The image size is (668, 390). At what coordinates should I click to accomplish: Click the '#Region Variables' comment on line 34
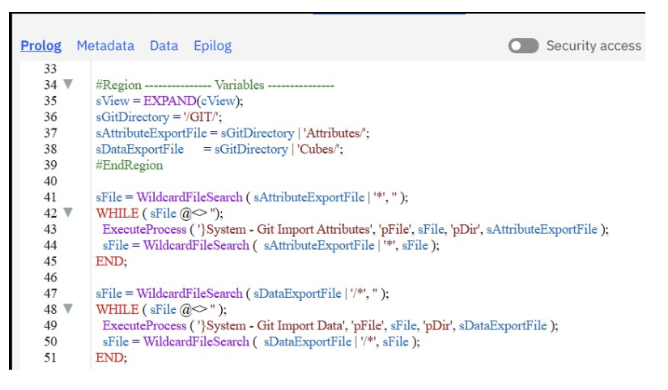tap(215, 85)
